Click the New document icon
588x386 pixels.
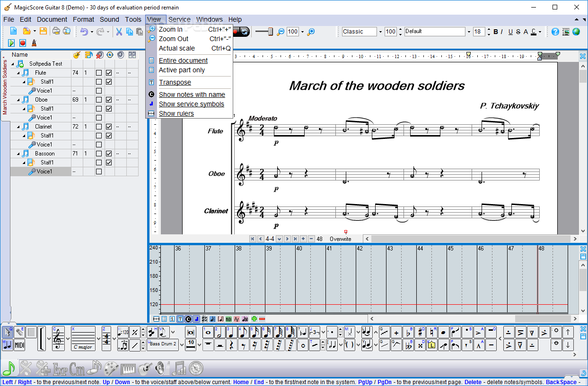(x=13, y=32)
